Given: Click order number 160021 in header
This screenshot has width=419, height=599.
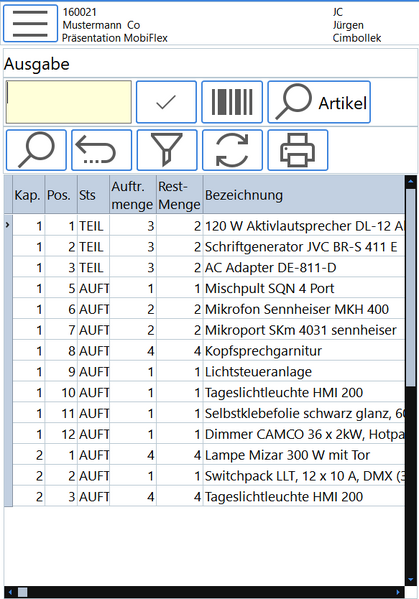Looking at the screenshot, I should (79, 12).
